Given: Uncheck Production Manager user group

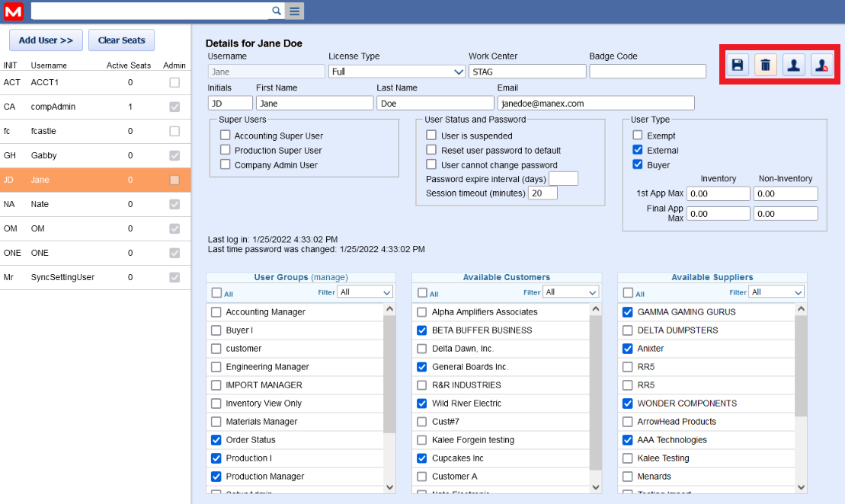Looking at the screenshot, I should (x=216, y=477).
